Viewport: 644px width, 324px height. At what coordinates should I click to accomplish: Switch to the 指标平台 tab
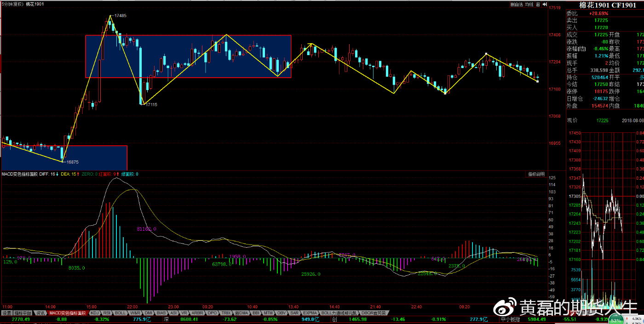23,313
